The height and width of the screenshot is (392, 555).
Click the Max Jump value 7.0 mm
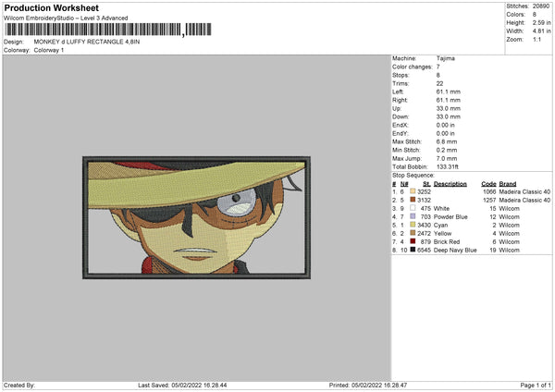(447, 158)
